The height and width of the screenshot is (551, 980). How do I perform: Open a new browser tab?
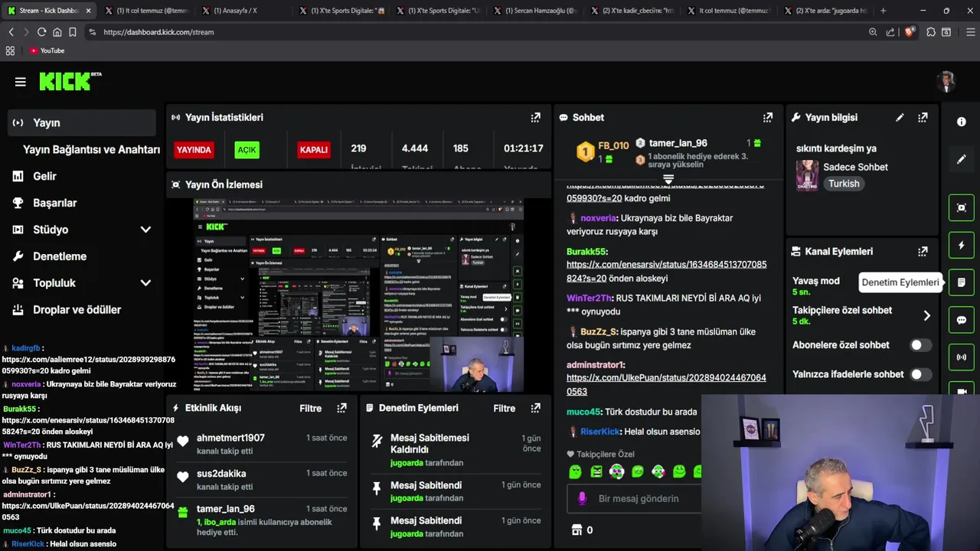[x=883, y=11]
